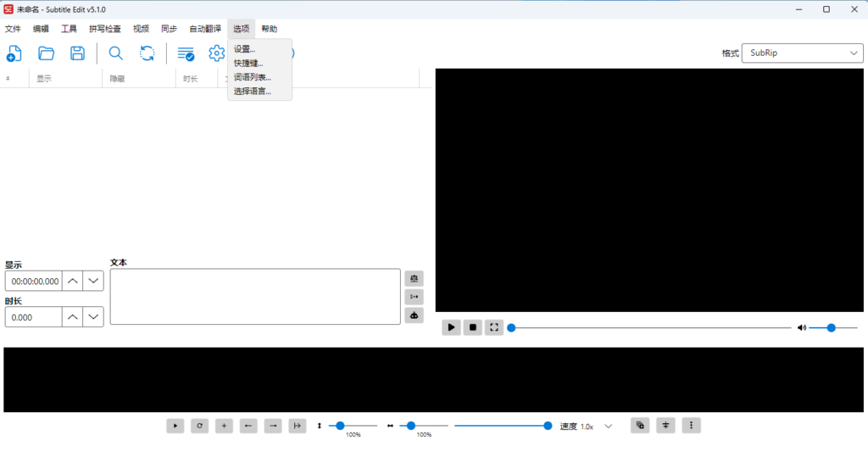Viewport: 868px width, 452px height.
Task: Increase 时长 duration with up arrow
Action: tap(73, 317)
